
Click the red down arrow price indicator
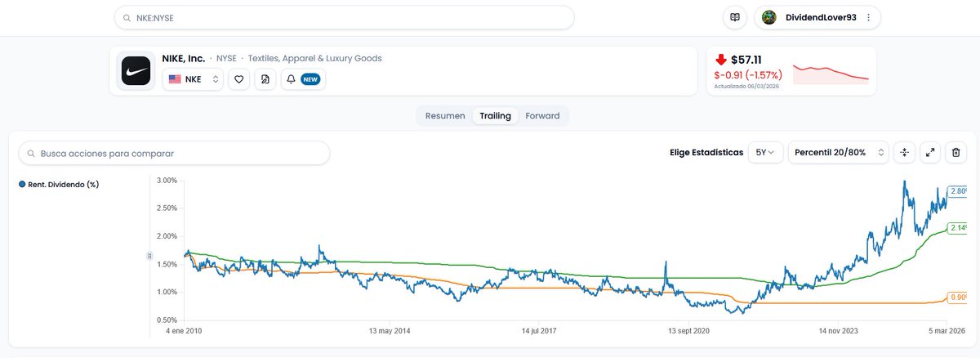pyautogui.click(x=721, y=60)
